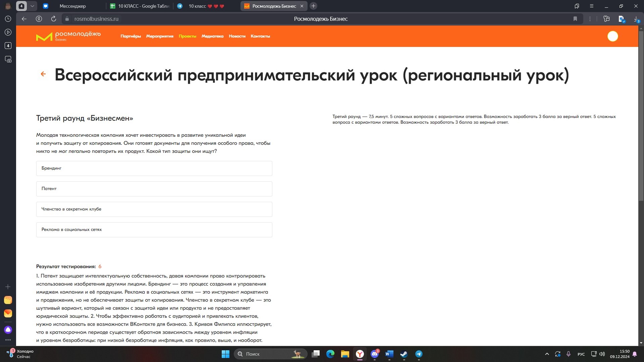Open the browser extensions icon
This screenshot has width=644, height=362.
606,19
